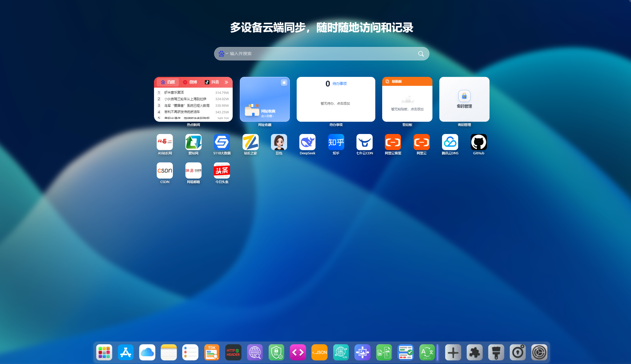This screenshot has height=364, width=631.
Task: Open the search engine selector dropdown
Action: pos(223,54)
